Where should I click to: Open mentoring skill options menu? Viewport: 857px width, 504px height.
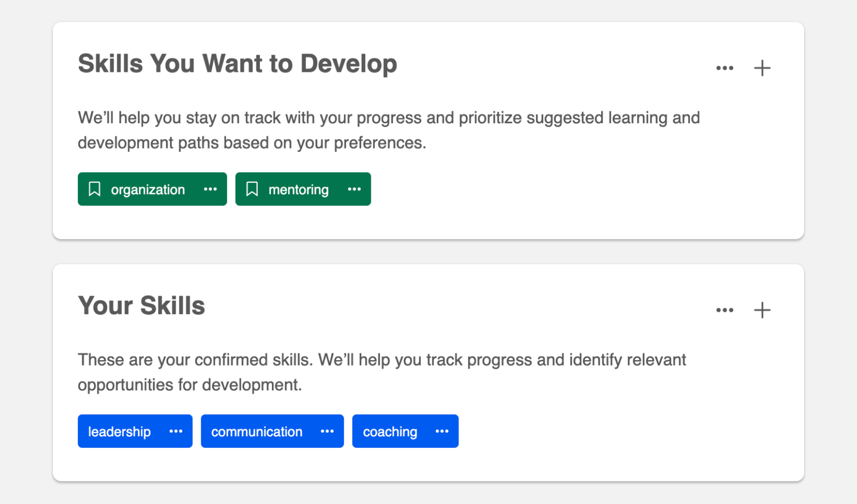point(354,189)
